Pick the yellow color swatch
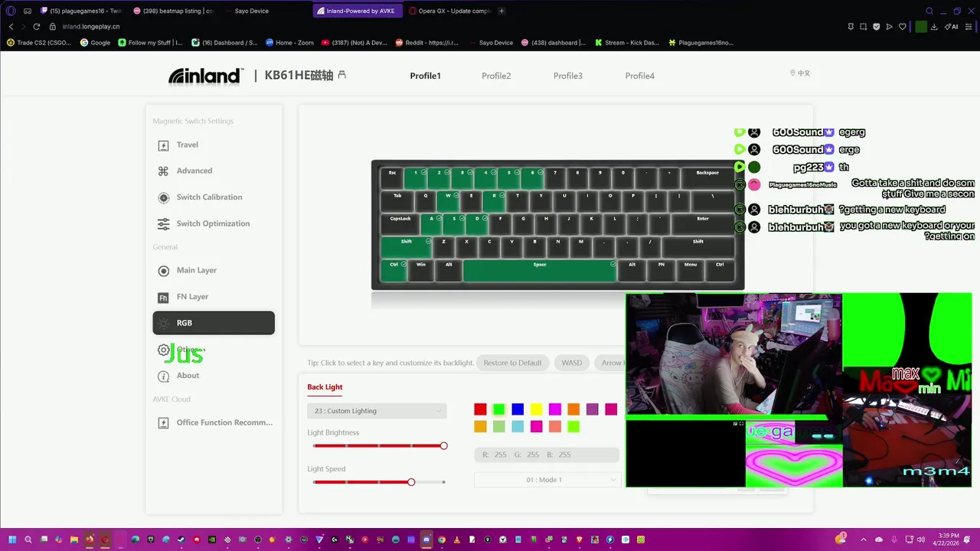This screenshot has width=980, height=551. coord(536,409)
